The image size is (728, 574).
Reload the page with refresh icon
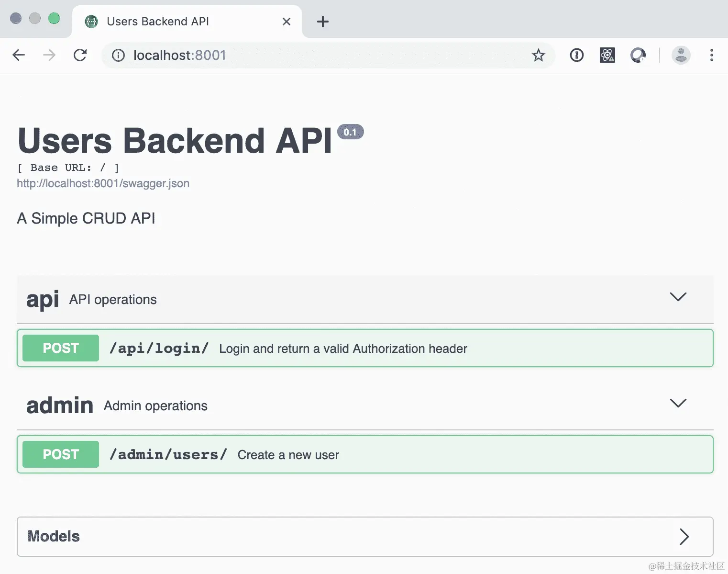(x=80, y=55)
